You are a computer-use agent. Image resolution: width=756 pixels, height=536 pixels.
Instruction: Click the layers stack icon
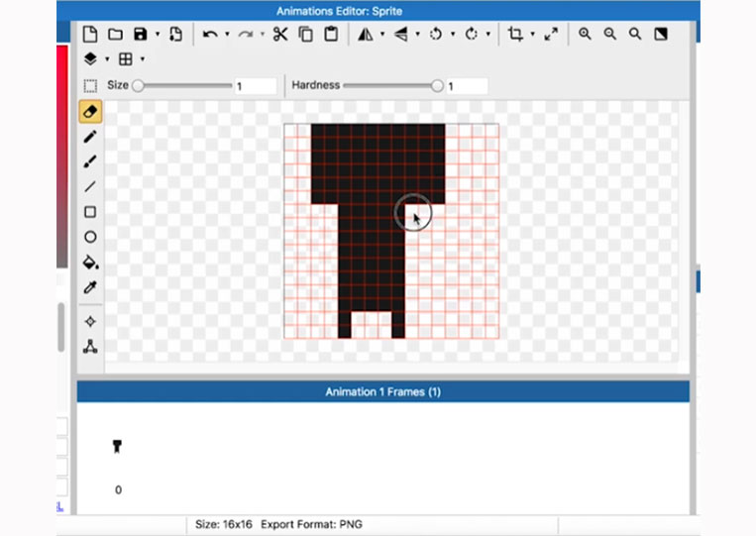click(x=90, y=58)
